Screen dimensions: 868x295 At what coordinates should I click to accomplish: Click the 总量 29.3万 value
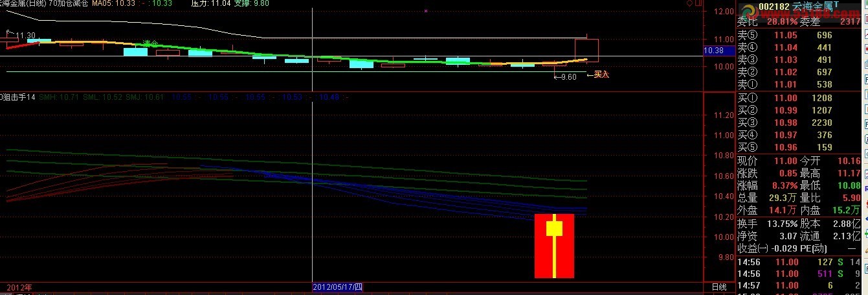pos(783,198)
